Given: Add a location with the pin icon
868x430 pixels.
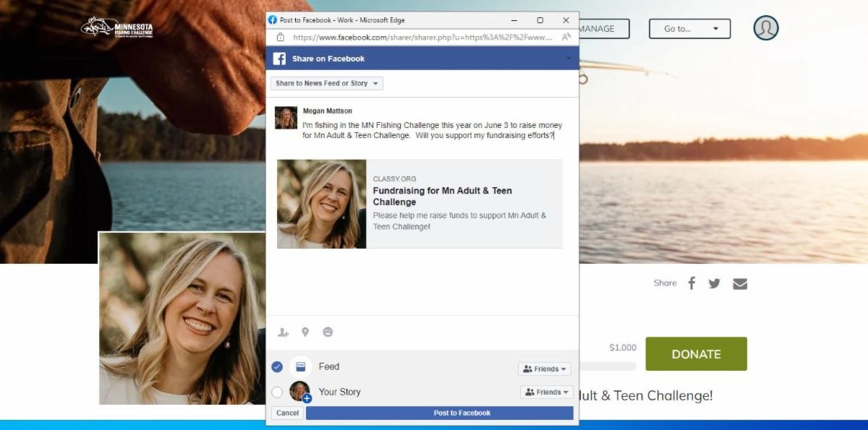Looking at the screenshot, I should (305, 332).
